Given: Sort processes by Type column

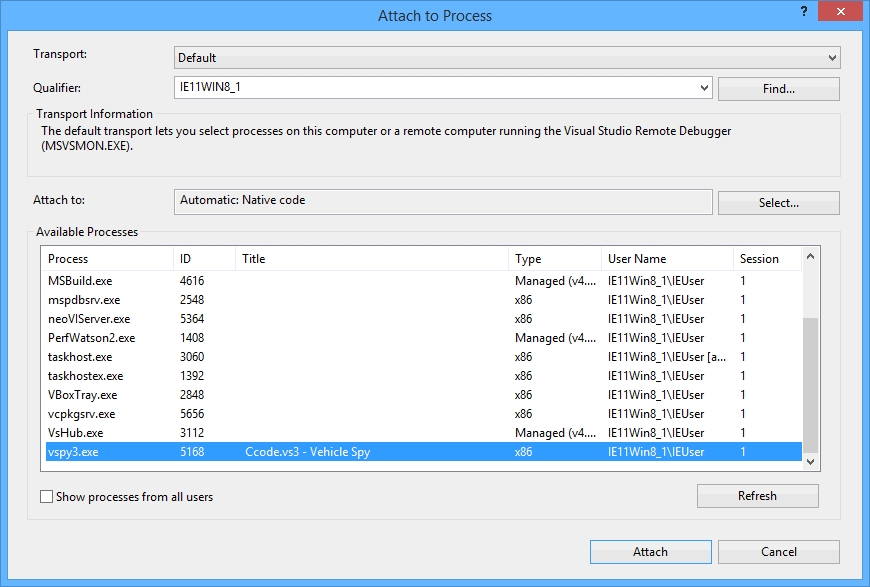Looking at the screenshot, I should coord(554,259).
